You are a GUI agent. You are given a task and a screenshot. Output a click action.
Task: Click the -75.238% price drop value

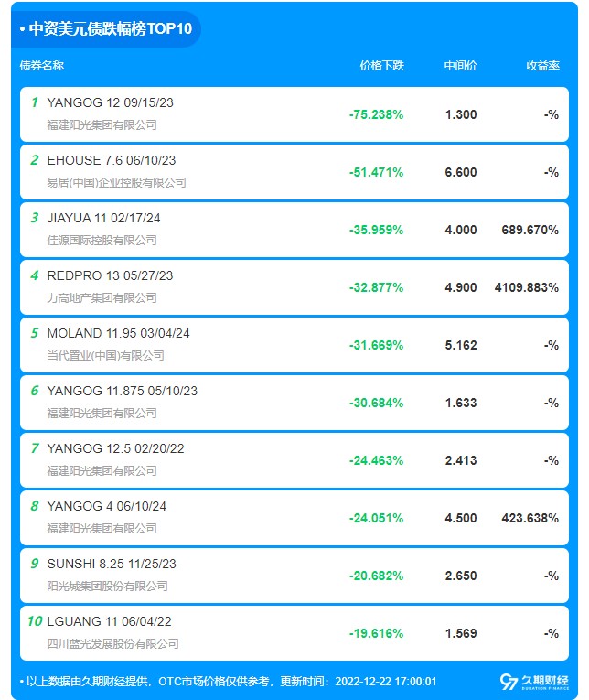[376, 114]
